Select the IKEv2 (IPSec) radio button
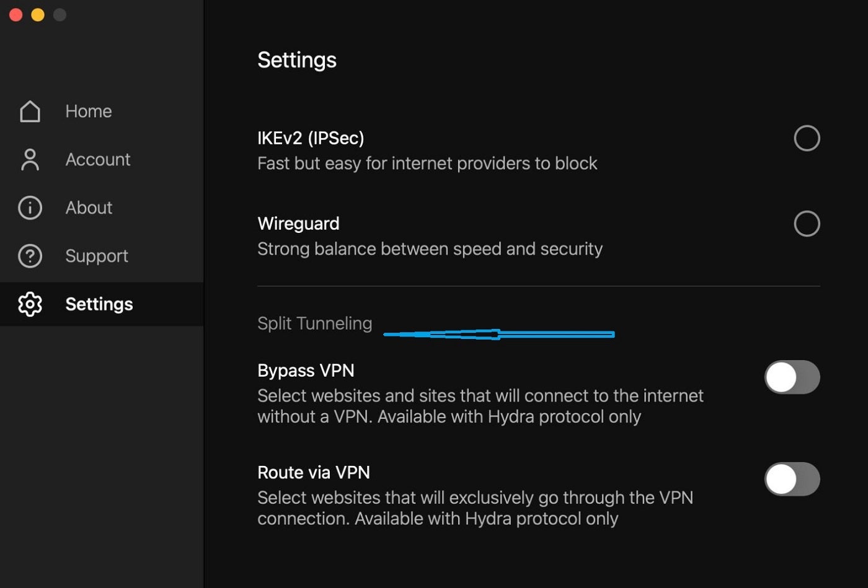868x588 pixels. tap(807, 138)
